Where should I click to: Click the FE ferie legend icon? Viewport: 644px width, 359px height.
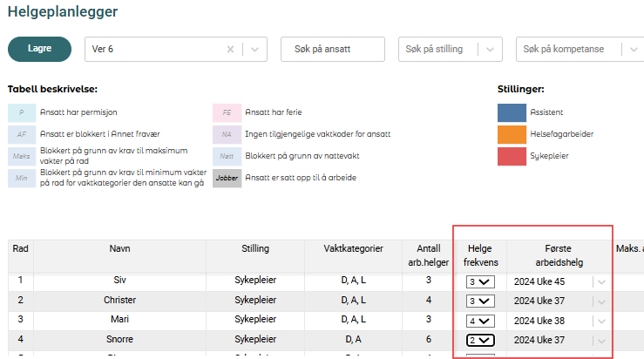point(227,112)
